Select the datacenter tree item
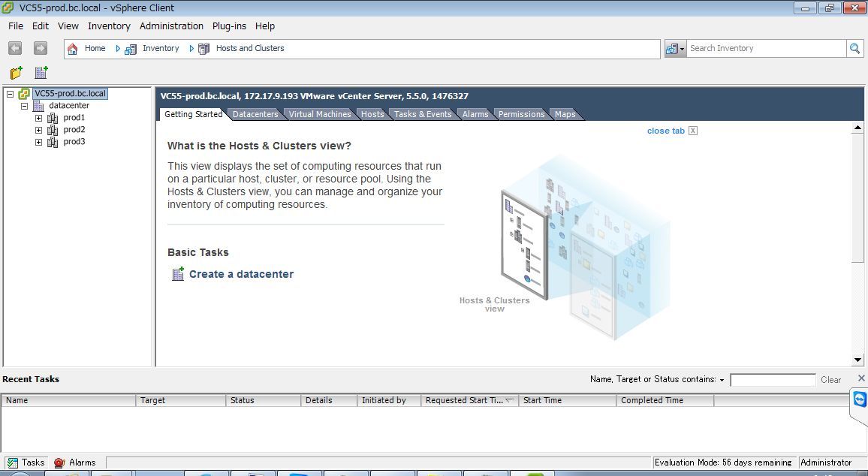The height and width of the screenshot is (476, 868). coord(69,106)
